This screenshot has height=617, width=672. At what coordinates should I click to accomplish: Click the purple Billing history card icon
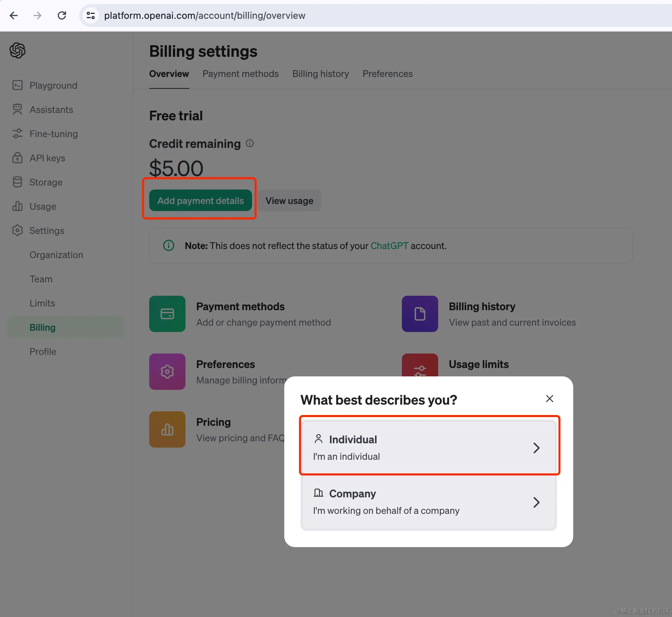pyautogui.click(x=420, y=314)
